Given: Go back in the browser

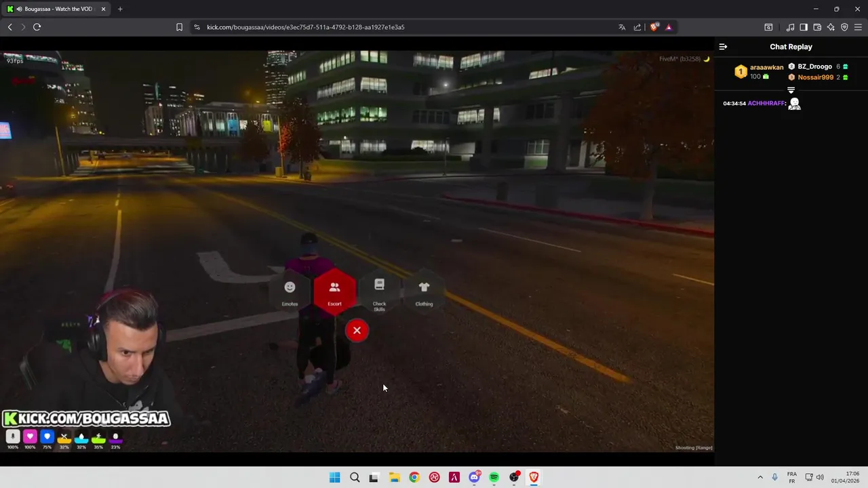Looking at the screenshot, I should 10,27.
